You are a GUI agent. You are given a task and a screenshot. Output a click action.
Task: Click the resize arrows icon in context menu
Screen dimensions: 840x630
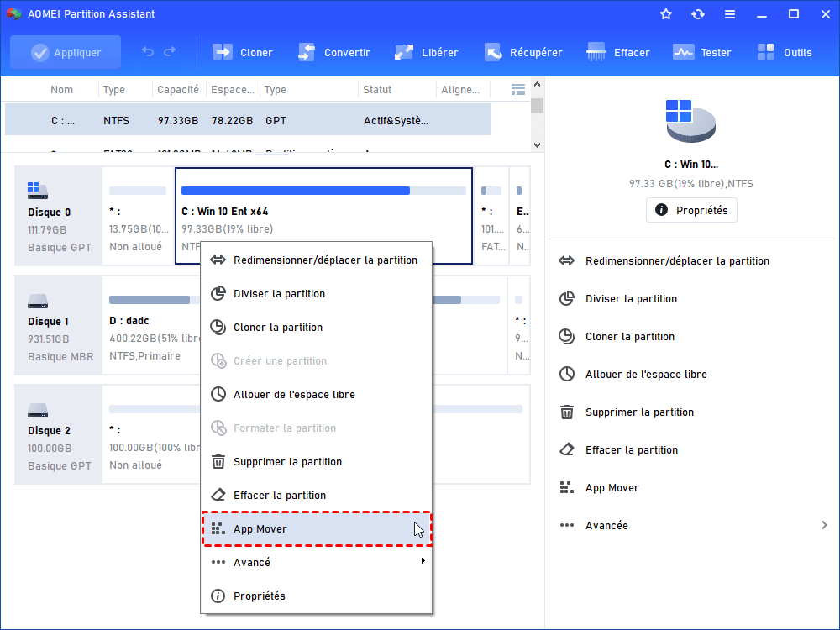point(218,260)
